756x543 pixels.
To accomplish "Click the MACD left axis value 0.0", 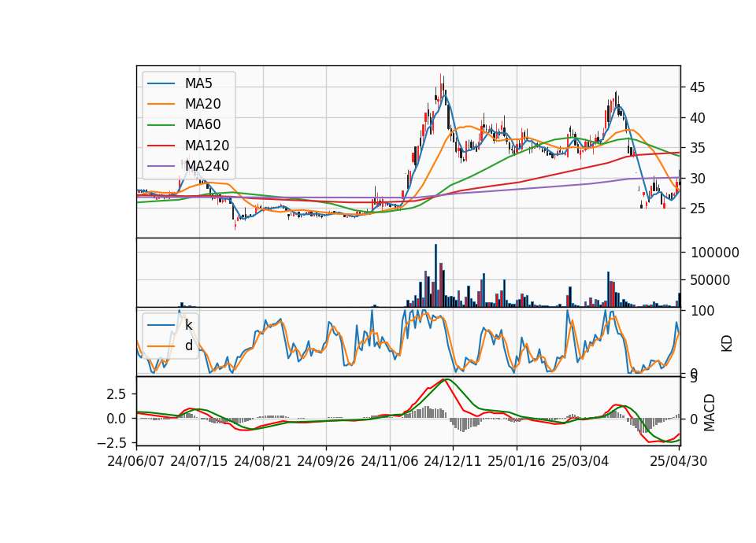I will pos(117,419).
